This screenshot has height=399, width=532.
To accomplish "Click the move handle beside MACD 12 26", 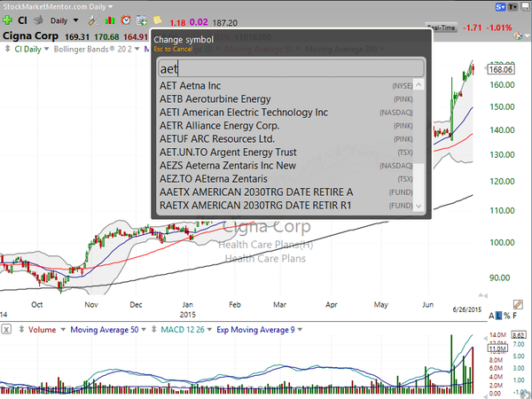I will tap(153, 329).
